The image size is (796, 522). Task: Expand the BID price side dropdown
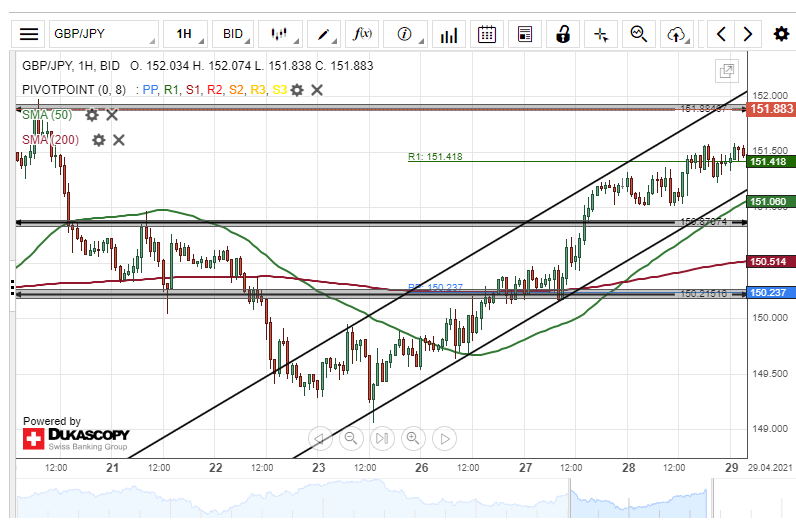[235, 34]
